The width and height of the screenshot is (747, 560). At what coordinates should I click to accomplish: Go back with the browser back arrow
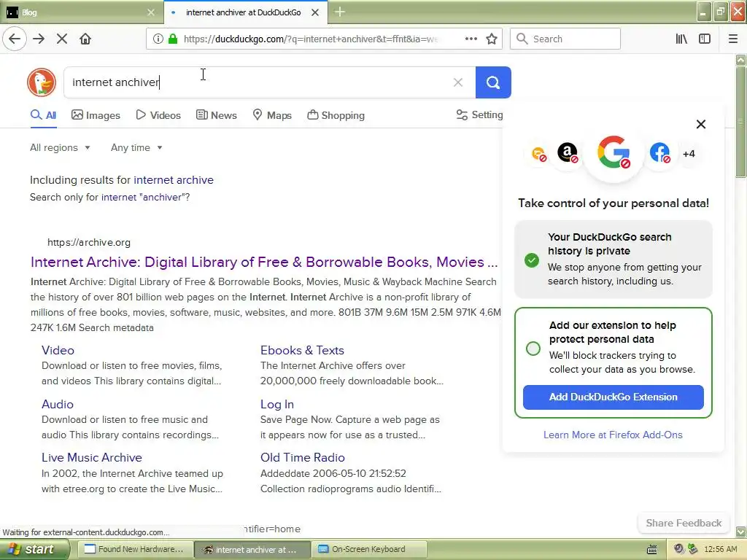pos(15,39)
